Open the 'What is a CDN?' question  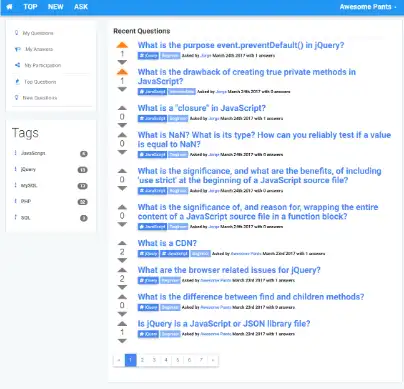167,243
